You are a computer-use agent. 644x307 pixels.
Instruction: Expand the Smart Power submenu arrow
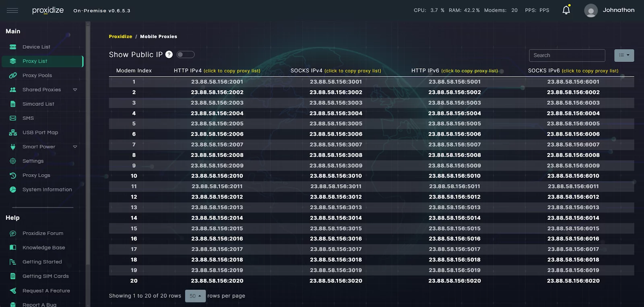(75, 147)
